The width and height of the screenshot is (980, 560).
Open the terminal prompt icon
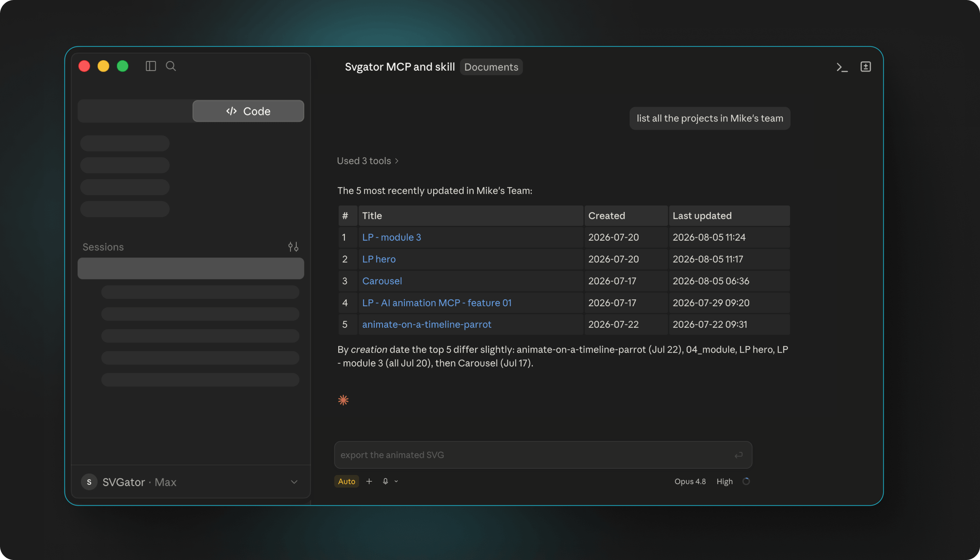tap(842, 67)
